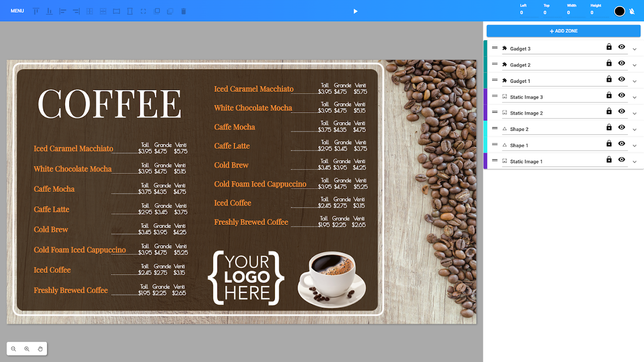Distribute zones horizontally (dotted columns icon)
644x362 pixels.
click(x=90, y=11)
